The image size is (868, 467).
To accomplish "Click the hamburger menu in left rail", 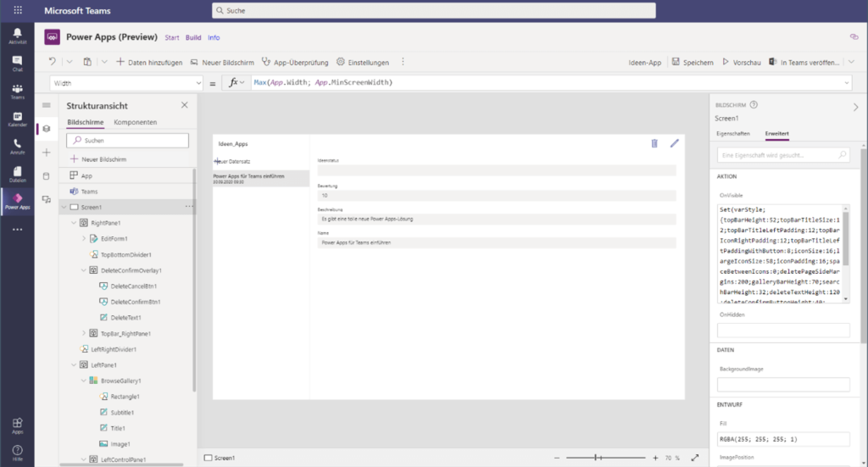I will click(x=47, y=105).
